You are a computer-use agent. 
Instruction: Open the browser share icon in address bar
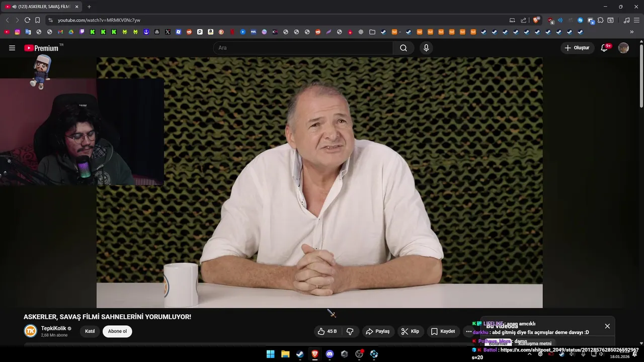coord(523,20)
